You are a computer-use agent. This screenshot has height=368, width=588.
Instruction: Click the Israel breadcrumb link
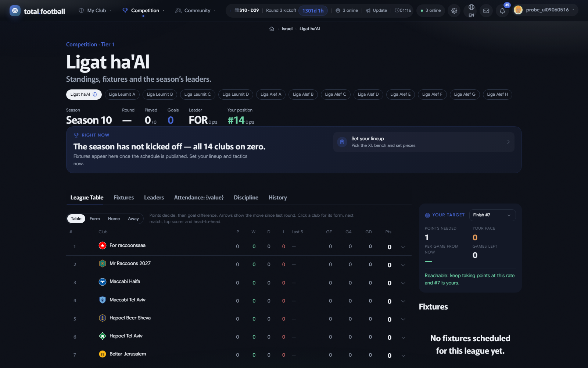[287, 29]
